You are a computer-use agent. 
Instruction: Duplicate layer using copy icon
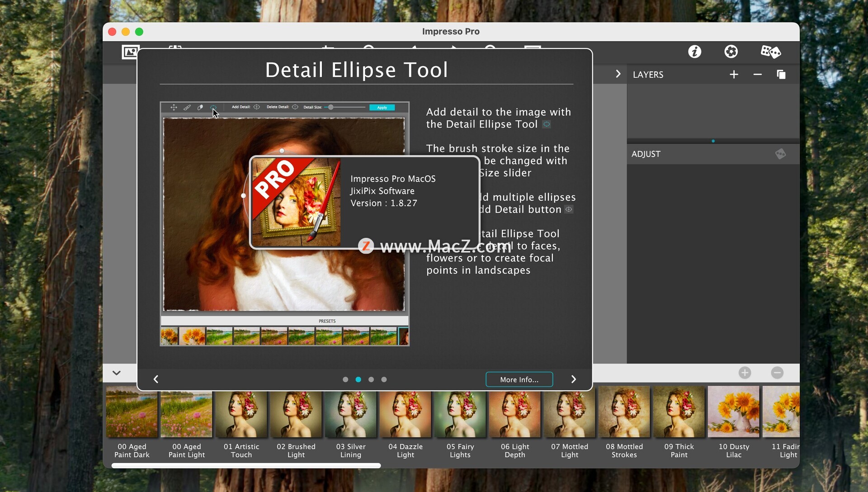tap(781, 75)
